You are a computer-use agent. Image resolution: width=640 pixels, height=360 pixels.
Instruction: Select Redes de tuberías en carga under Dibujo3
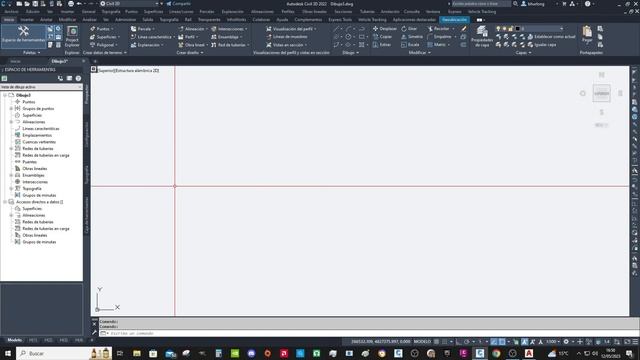(x=46, y=156)
